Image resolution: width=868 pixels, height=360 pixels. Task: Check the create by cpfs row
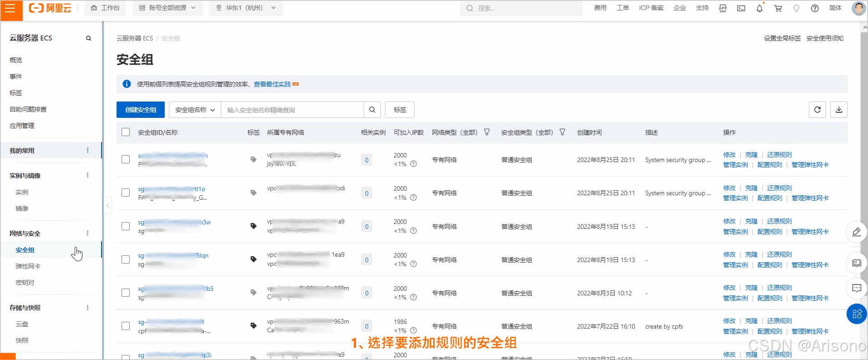[126, 326]
